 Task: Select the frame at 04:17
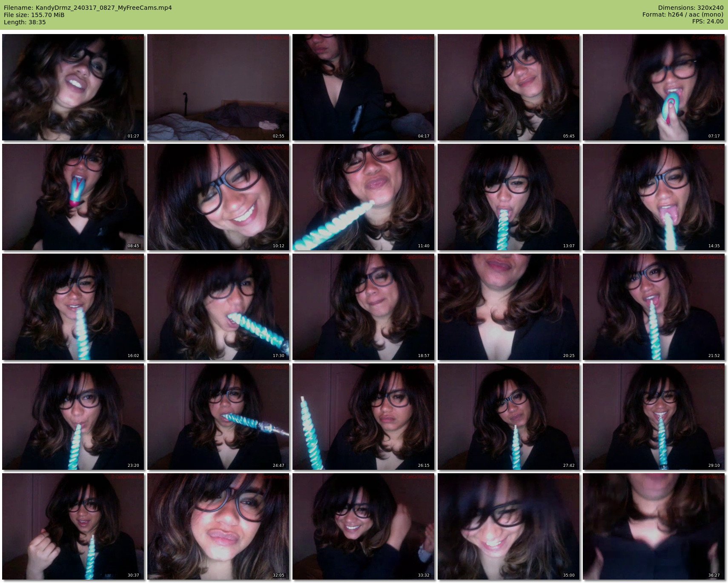click(363, 87)
